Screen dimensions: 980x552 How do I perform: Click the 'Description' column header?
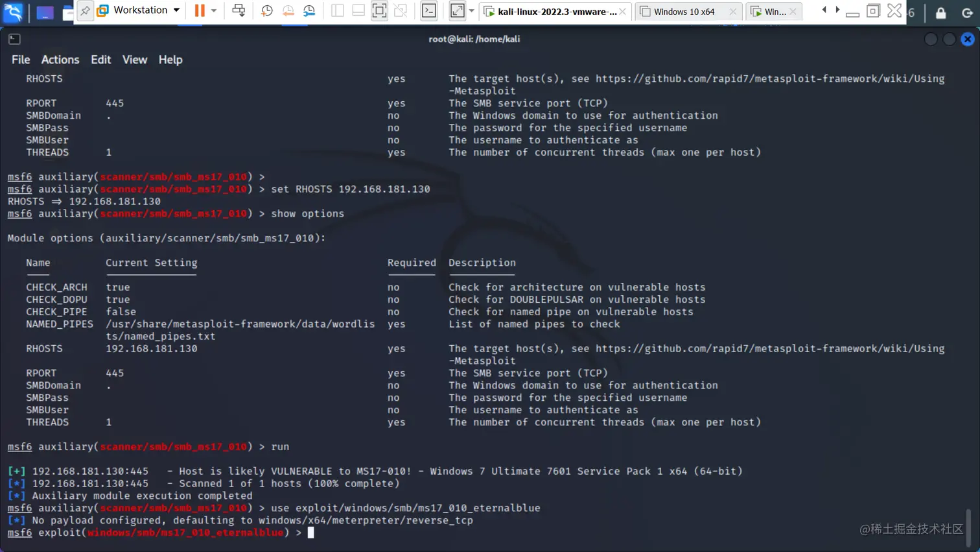click(482, 263)
